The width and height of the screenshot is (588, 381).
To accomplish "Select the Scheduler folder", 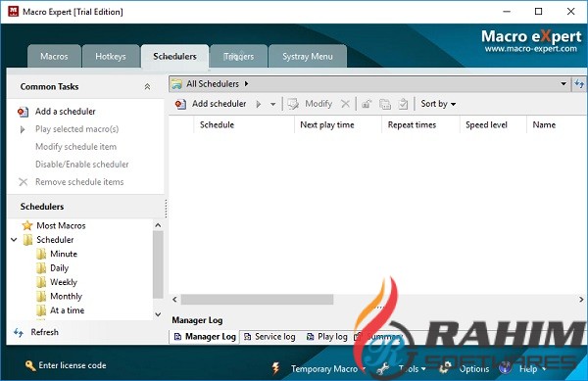I will click(x=55, y=240).
